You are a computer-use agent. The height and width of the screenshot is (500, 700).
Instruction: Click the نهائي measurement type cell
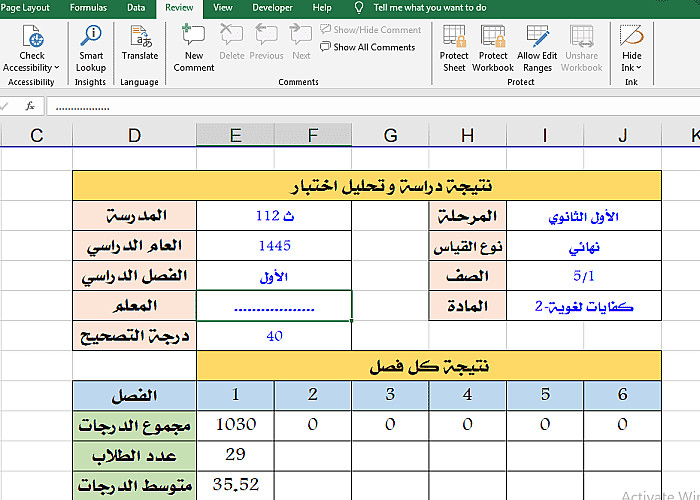584,246
